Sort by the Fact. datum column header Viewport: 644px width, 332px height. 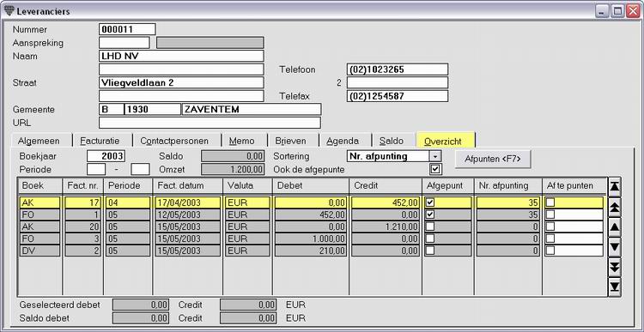pos(188,185)
